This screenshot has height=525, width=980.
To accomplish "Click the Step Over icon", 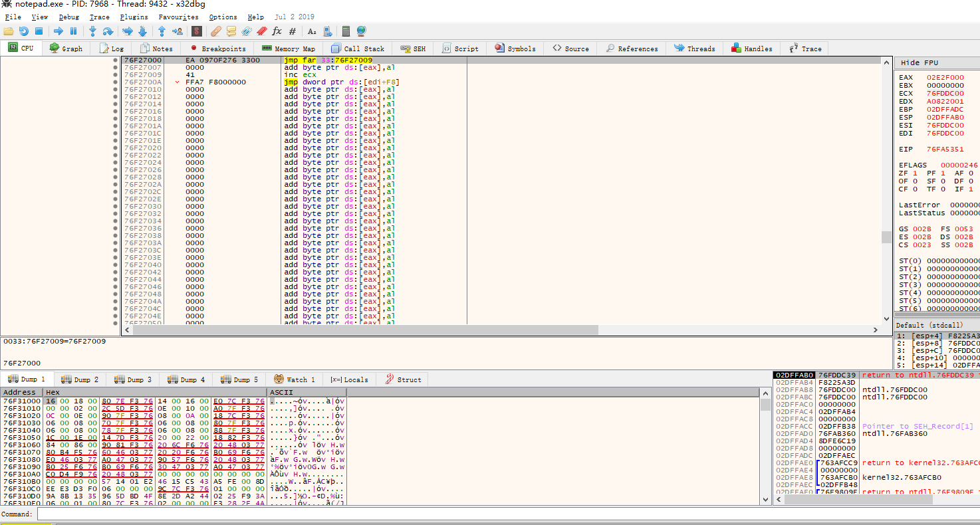I will [108, 31].
